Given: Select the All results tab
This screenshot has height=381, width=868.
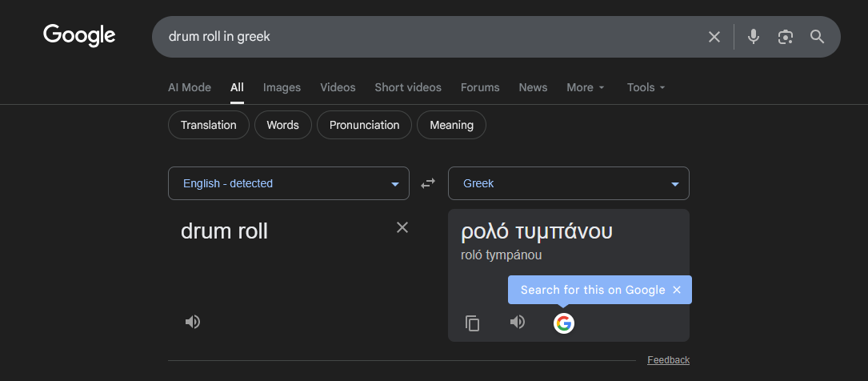Looking at the screenshot, I should (x=237, y=87).
